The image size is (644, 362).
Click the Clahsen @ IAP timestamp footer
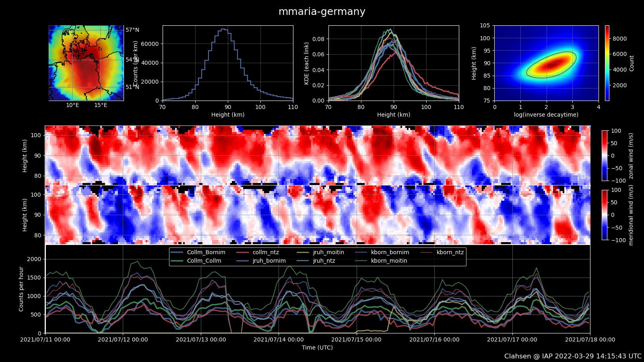pyautogui.click(x=573, y=356)
